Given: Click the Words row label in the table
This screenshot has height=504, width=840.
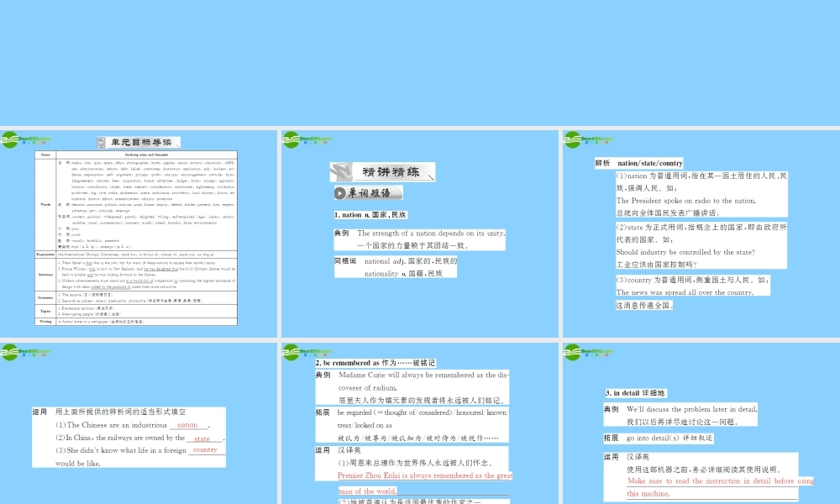Looking at the screenshot, I should tap(45, 205).
